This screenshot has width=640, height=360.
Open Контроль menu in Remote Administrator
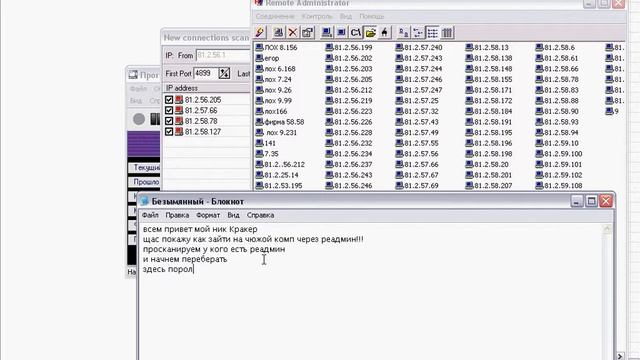(x=317, y=16)
